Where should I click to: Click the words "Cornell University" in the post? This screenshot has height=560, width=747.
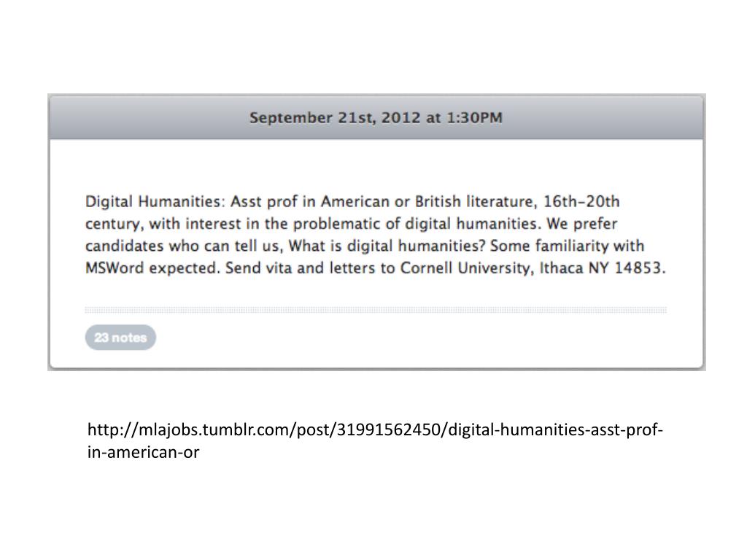pyautogui.click(x=467, y=268)
